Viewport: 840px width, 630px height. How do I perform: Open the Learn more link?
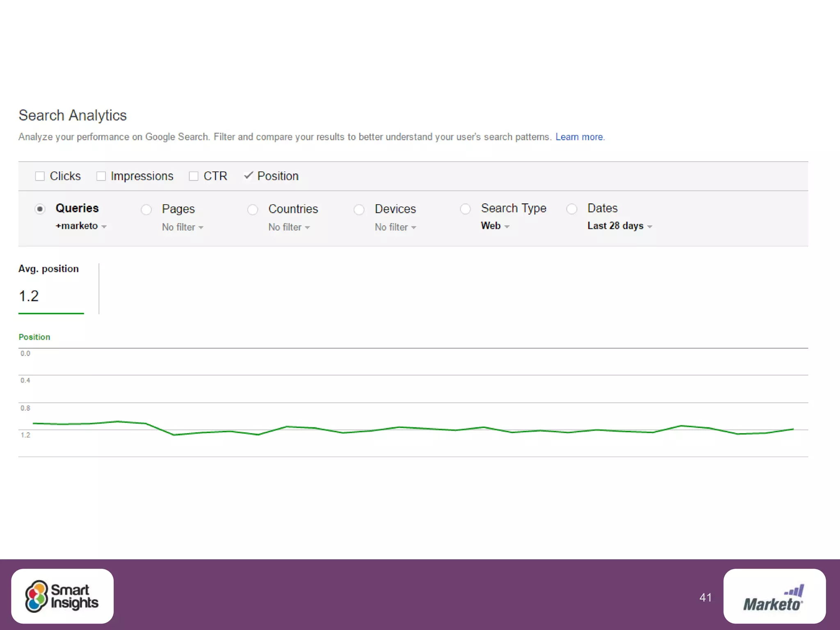click(580, 137)
